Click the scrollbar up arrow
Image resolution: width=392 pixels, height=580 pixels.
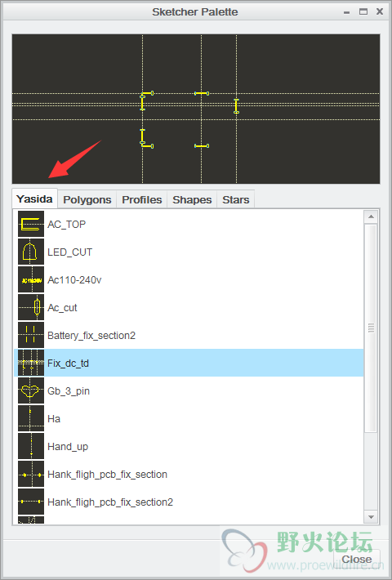371,216
